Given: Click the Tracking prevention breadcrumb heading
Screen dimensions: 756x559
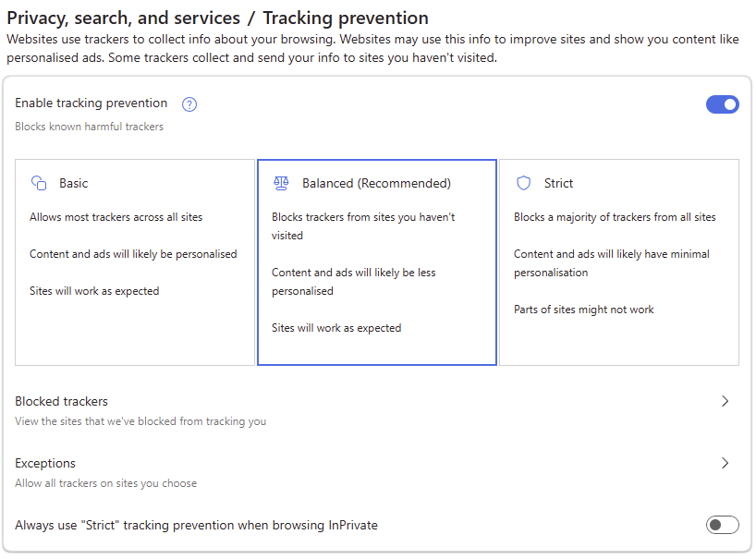Looking at the screenshot, I should pos(346,18).
